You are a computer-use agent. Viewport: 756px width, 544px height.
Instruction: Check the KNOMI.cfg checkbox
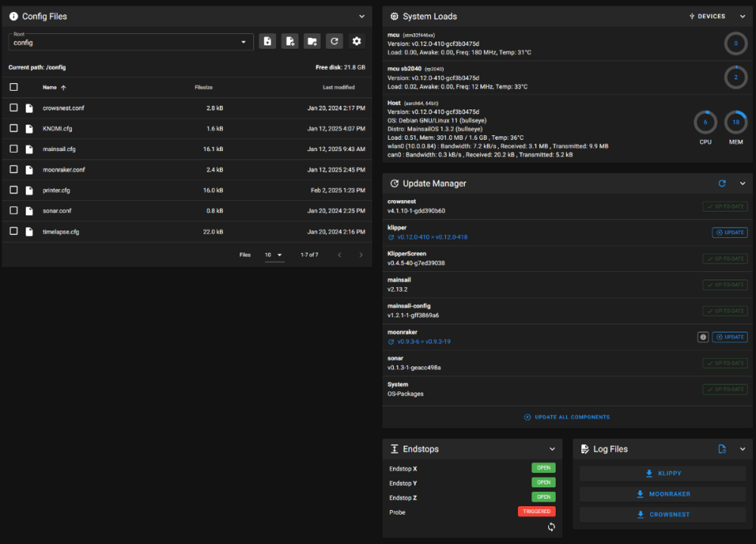[x=14, y=128]
